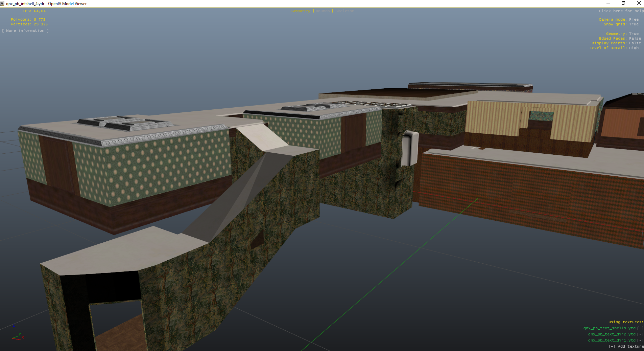The image size is (644, 351).
Task: Click the FPS: 64,04 readout
Action: tap(34, 11)
